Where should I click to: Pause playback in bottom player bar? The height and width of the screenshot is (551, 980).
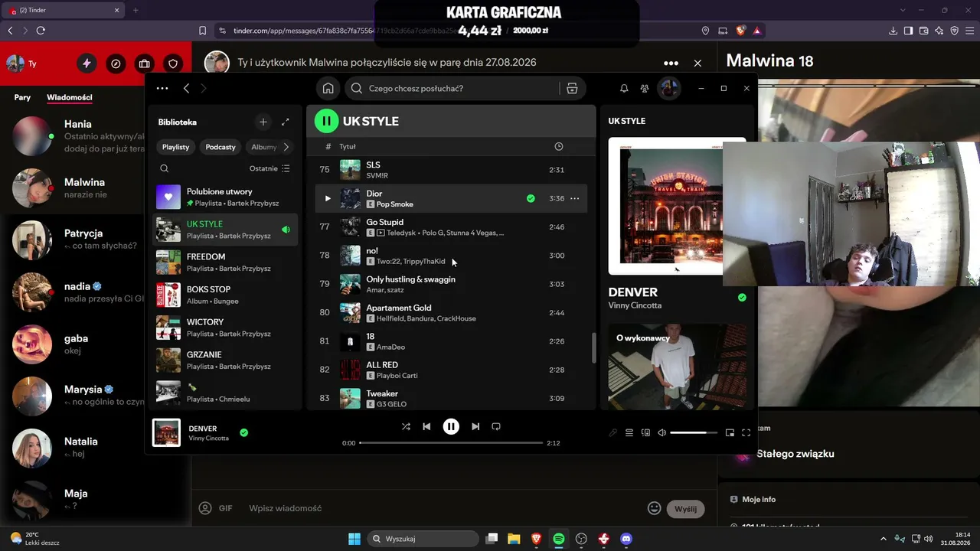click(x=451, y=426)
